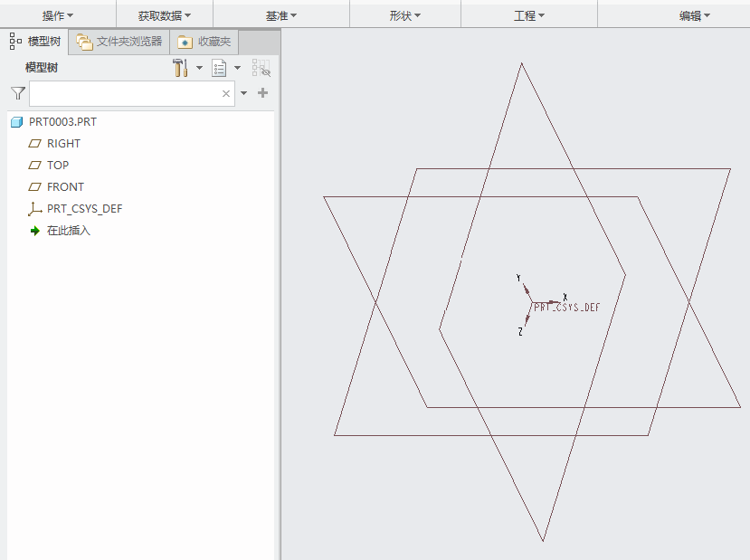
Task: Switch to the 模型树 tab
Action: (x=35, y=42)
